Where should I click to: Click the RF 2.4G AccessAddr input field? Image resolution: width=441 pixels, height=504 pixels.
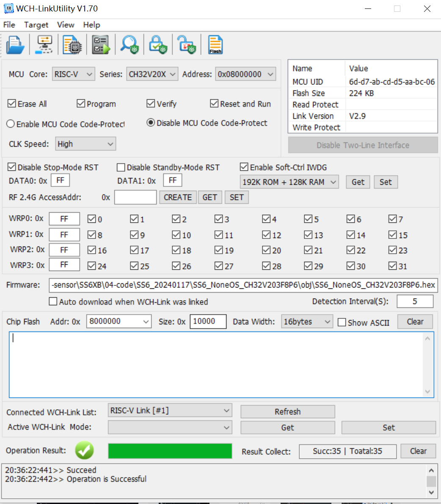click(135, 197)
